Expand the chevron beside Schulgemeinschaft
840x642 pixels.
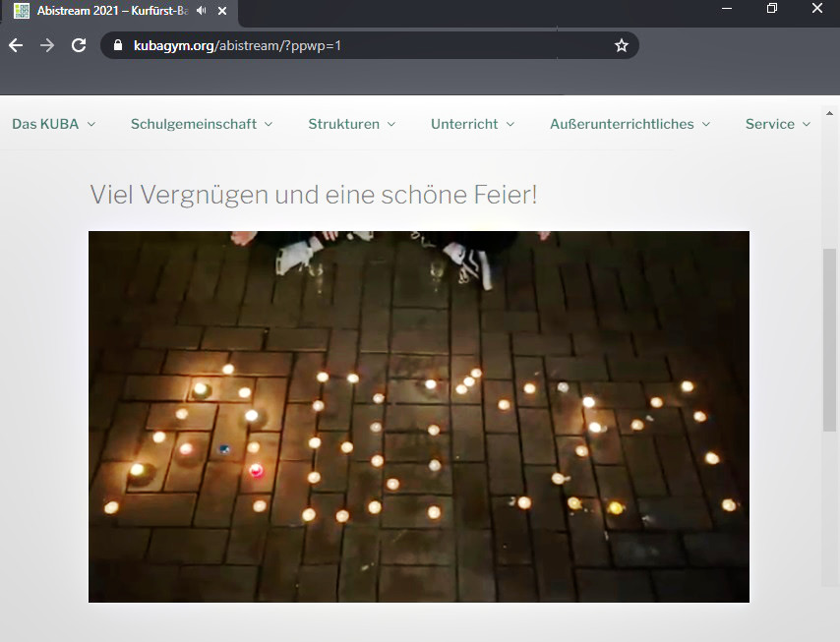(269, 124)
